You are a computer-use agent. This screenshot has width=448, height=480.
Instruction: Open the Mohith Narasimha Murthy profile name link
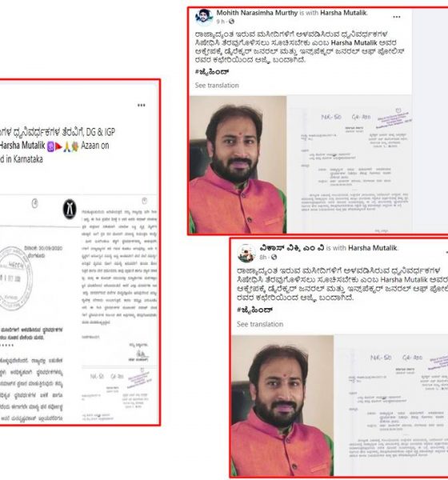click(x=257, y=13)
